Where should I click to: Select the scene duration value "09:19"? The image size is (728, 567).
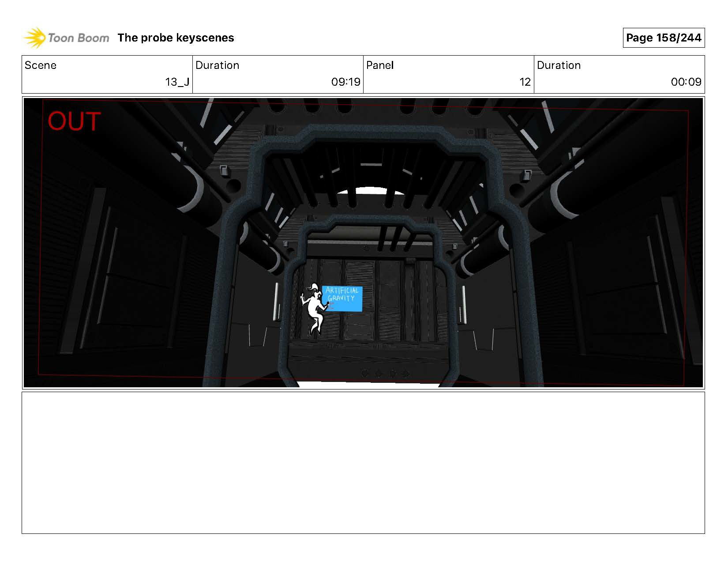[346, 82]
